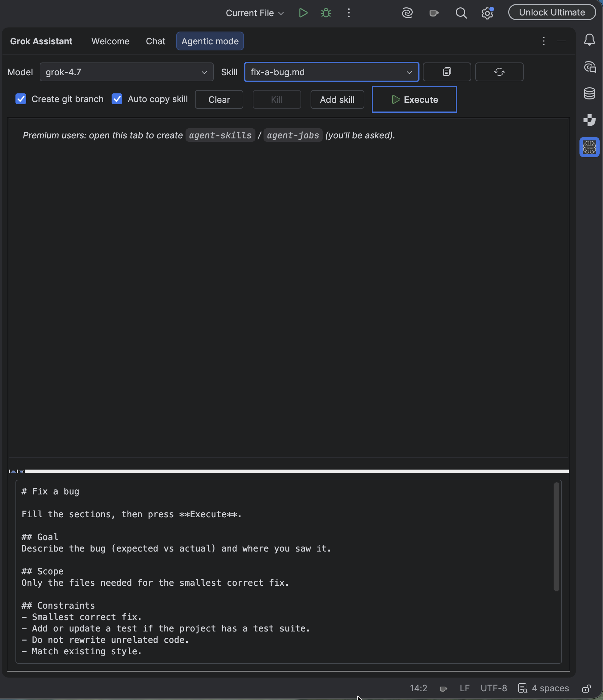
Task: Refresh skills list with the reload icon button
Action: pos(499,72)
